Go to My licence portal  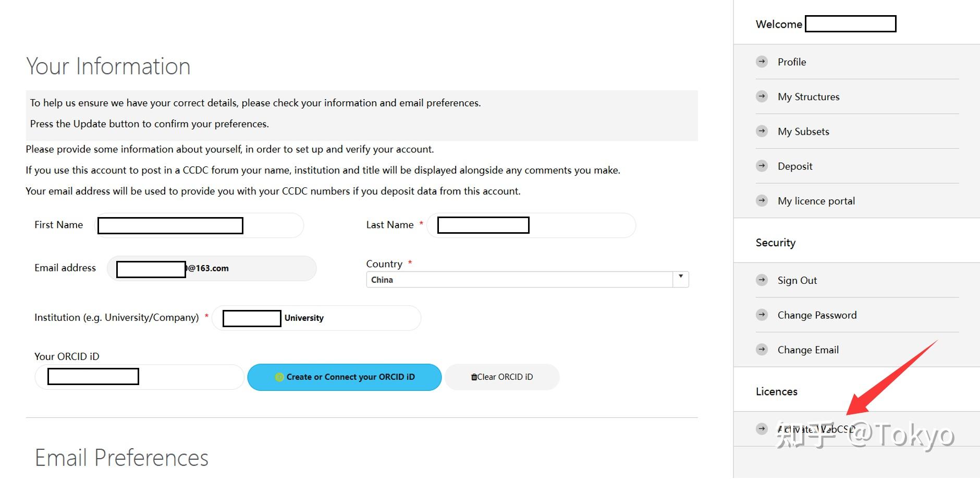(816, 201)
